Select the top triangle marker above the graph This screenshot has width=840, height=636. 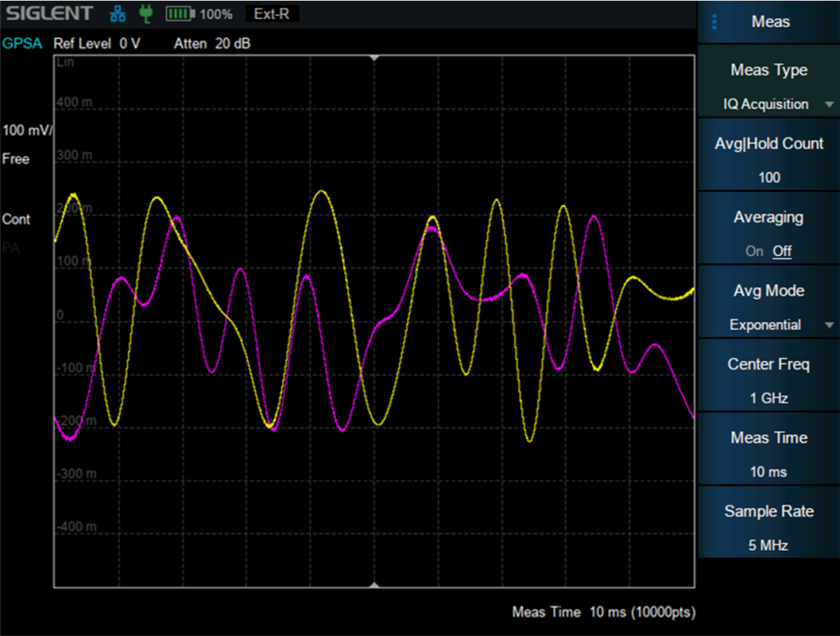[x=375, y=58]
